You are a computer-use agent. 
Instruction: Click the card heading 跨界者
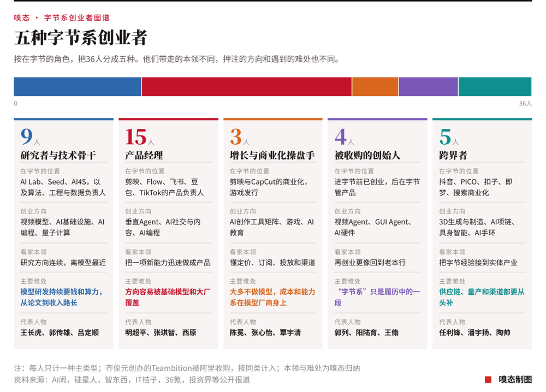pos(453,155)
